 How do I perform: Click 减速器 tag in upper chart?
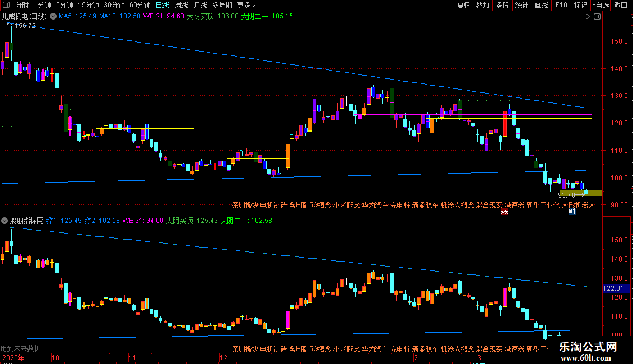tap(515, 206)
